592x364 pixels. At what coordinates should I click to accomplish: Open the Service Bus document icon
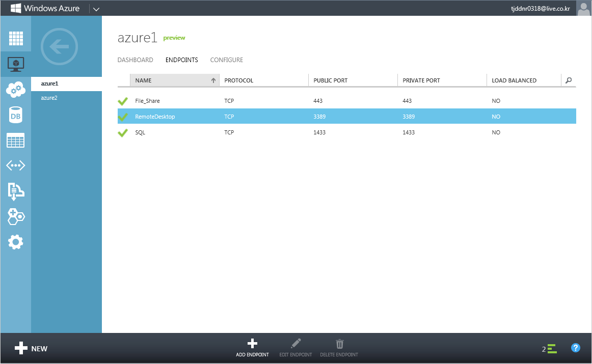point(16,191)
